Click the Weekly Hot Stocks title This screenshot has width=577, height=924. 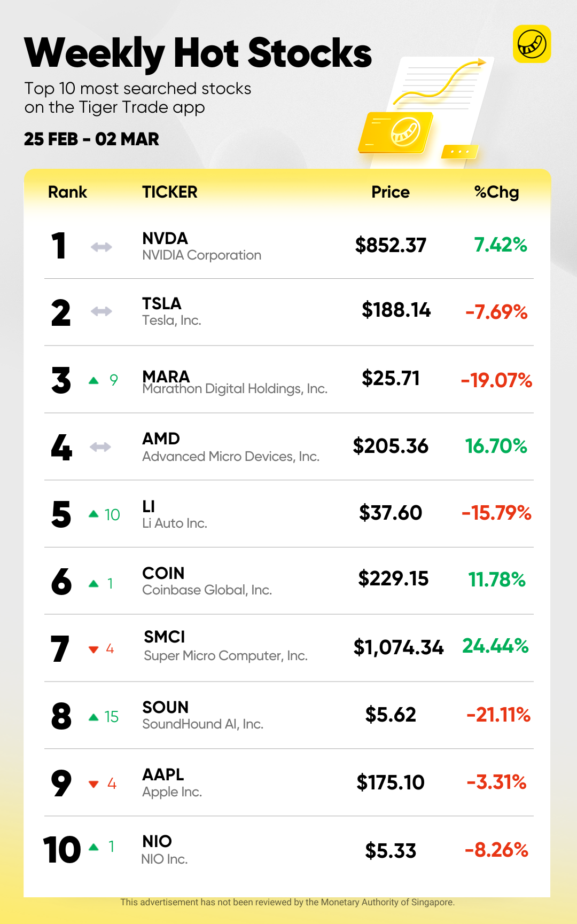click(198, 53)
